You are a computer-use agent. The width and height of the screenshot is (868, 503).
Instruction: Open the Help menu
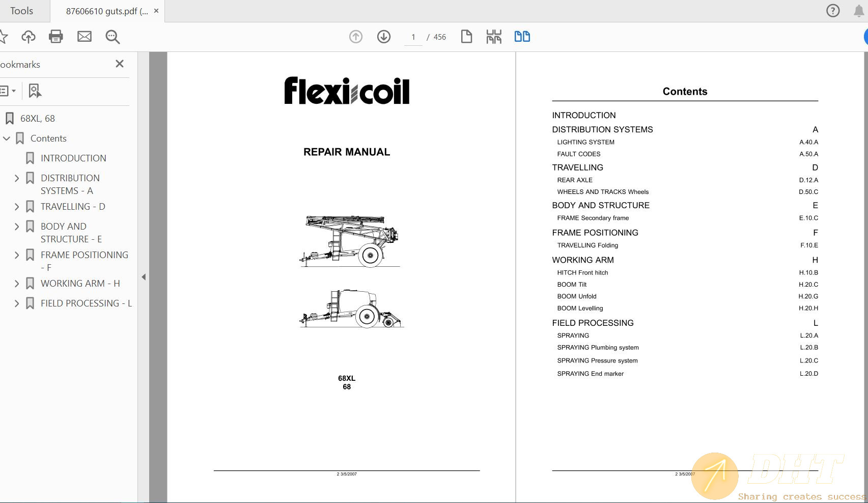tap(832, 10)
